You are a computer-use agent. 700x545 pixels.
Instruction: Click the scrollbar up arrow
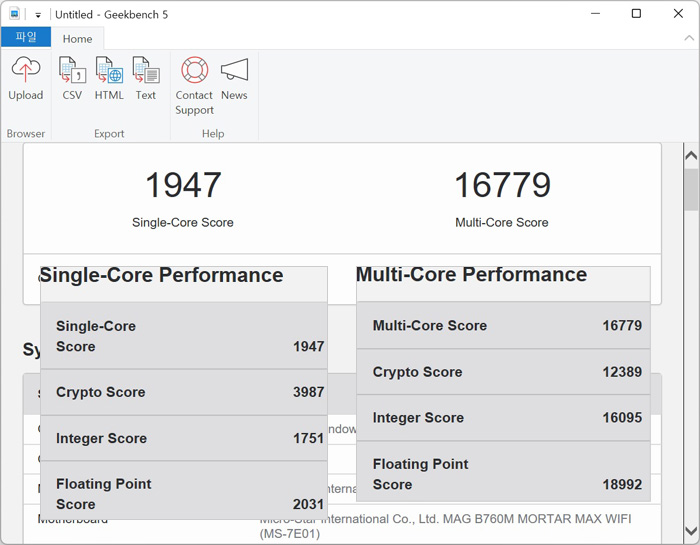(691, 155)
